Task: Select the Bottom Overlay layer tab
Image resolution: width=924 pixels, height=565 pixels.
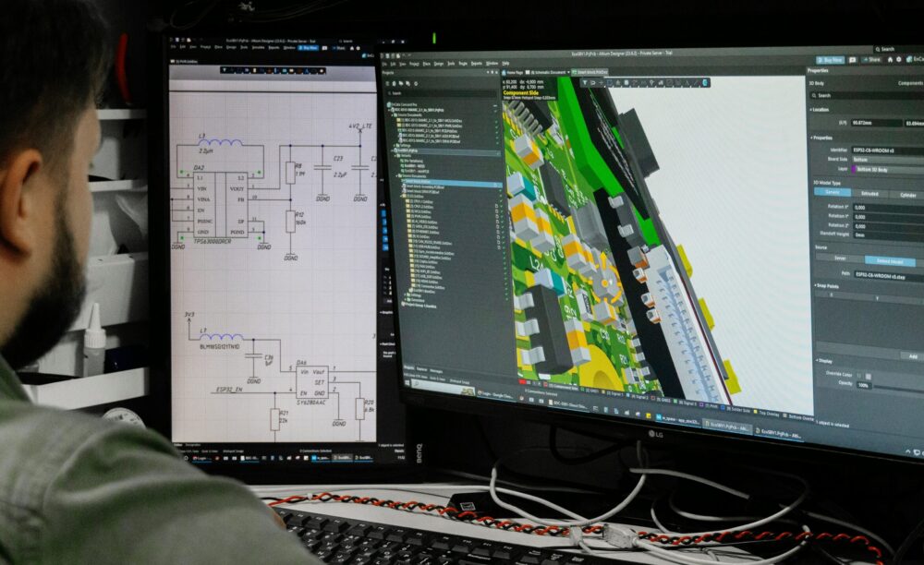Action: [798, 417]
